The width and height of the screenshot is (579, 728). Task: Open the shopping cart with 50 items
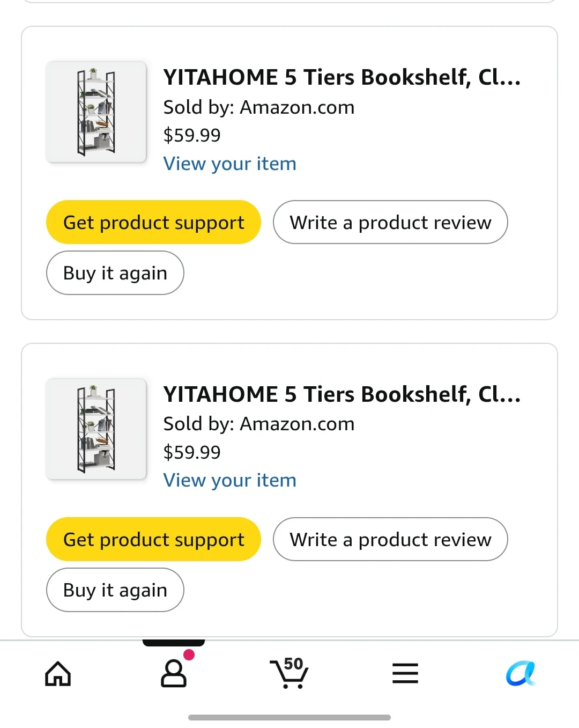click(289, 673)
